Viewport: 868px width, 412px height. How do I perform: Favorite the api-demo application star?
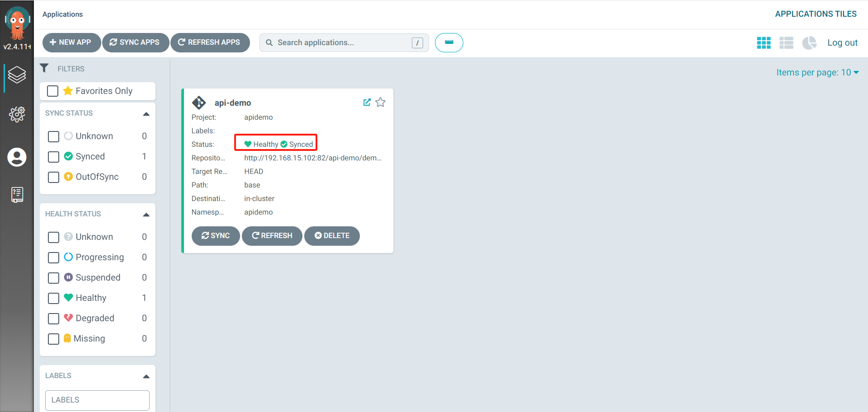pos(380,102)
